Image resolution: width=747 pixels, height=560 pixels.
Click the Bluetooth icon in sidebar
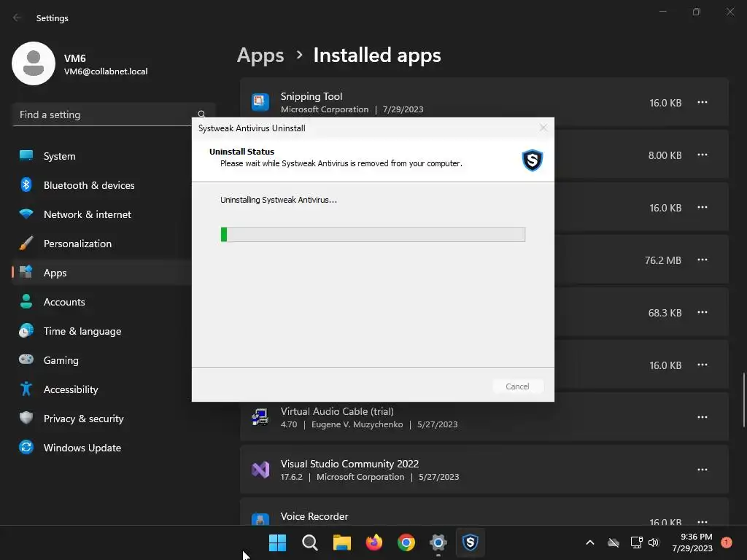(26, 184)
